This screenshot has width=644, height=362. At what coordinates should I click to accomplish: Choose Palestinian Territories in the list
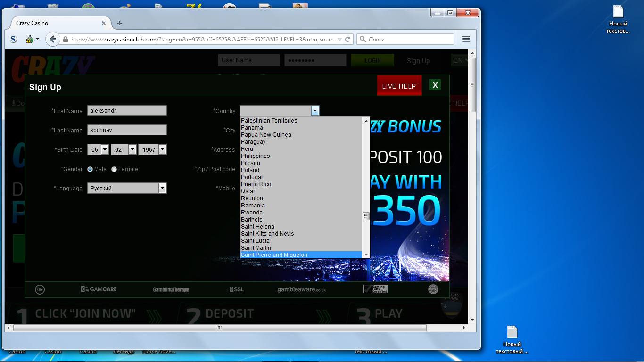coord(301,121)
